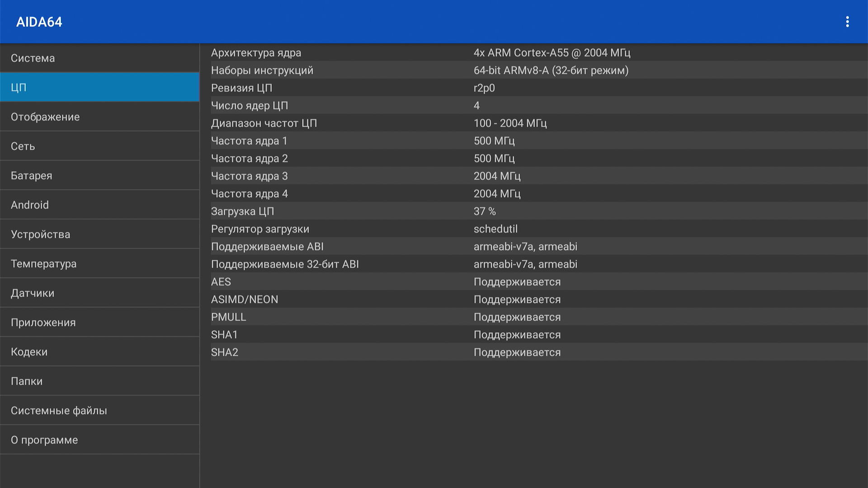Click the AIDA64 app title
The width and height of the screenshot is (868, 488).
click(39, 22)
